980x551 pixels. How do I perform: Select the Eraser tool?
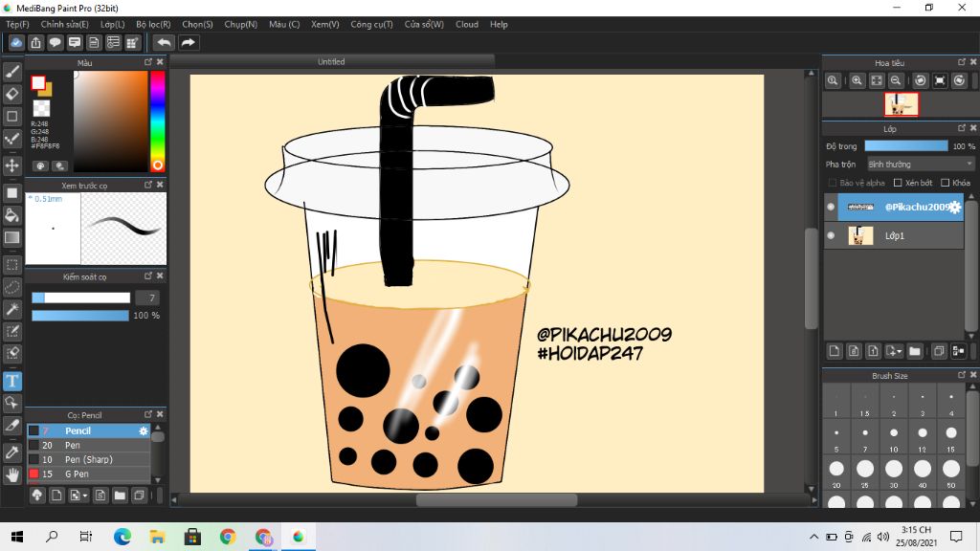(x=12, y=94)
